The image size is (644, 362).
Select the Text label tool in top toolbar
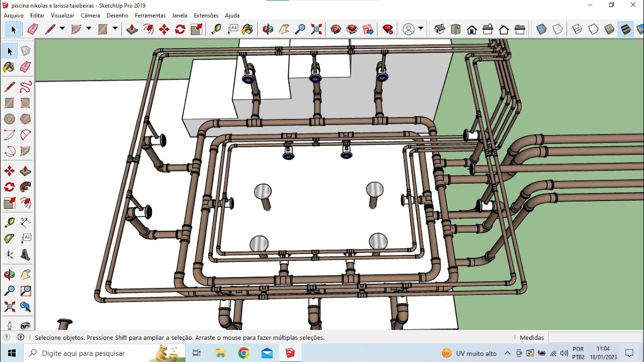tap(232, 29)
